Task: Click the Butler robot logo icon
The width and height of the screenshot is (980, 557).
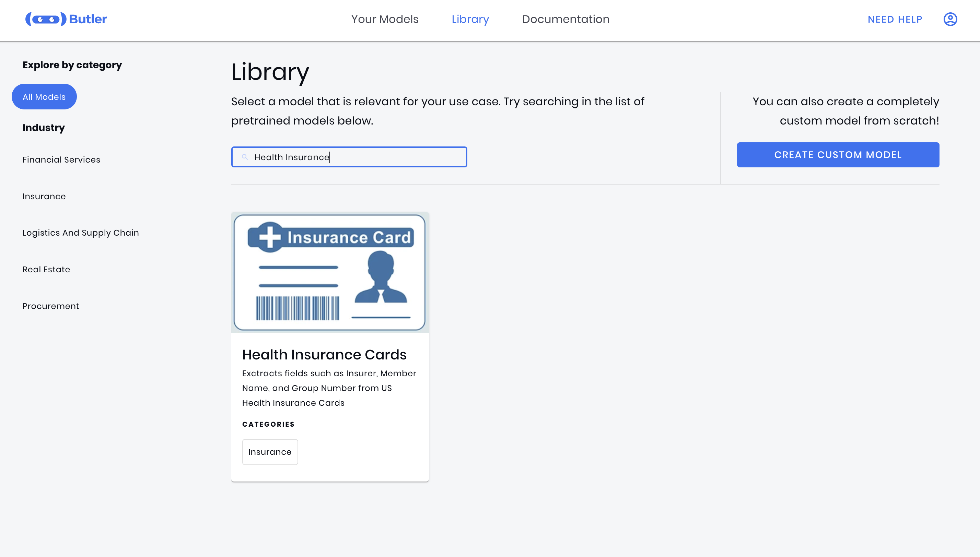Action: tap(46, 19)
